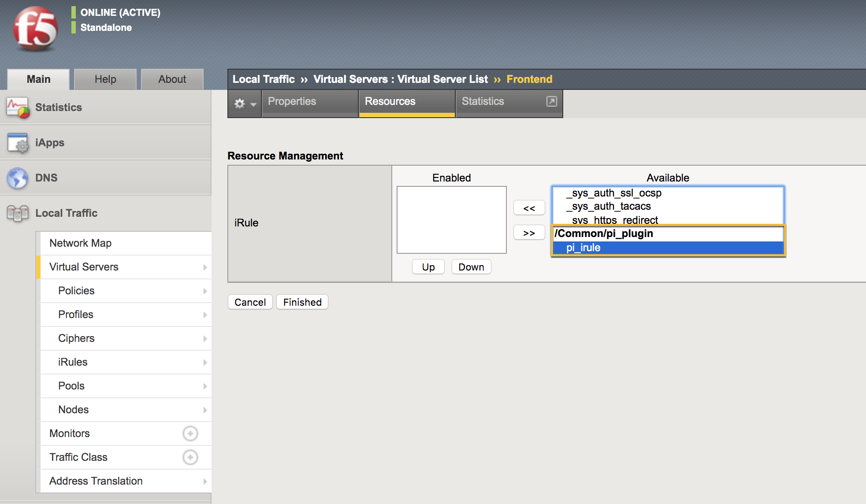Click the Cancel button
Screen dimensions: 866x504
click(250, 302)
